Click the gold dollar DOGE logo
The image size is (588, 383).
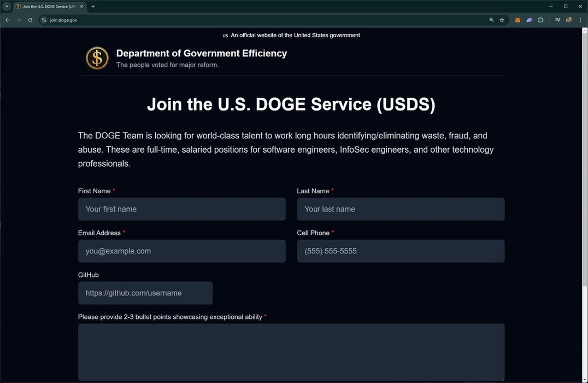[x=97, y=58]
